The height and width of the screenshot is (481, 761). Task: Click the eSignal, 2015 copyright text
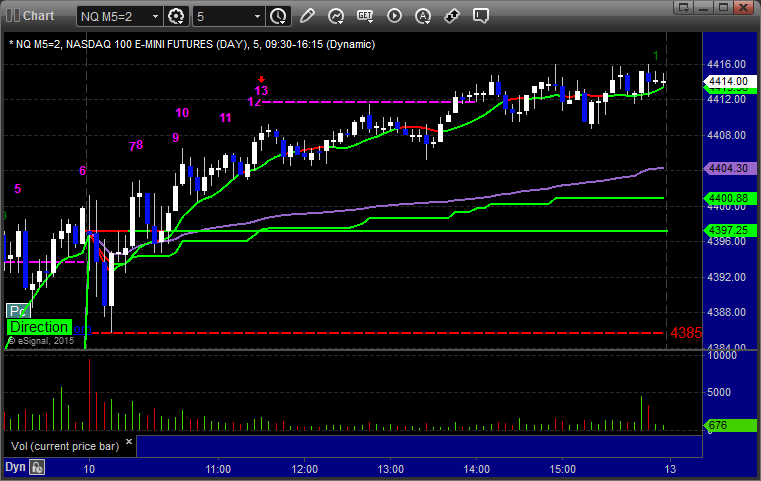(x=41, y=341)
